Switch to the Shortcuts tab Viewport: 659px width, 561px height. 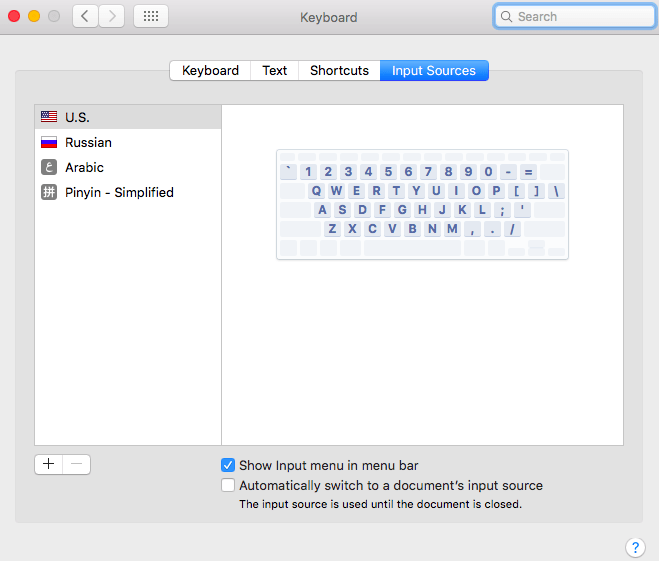pos(339,70)
